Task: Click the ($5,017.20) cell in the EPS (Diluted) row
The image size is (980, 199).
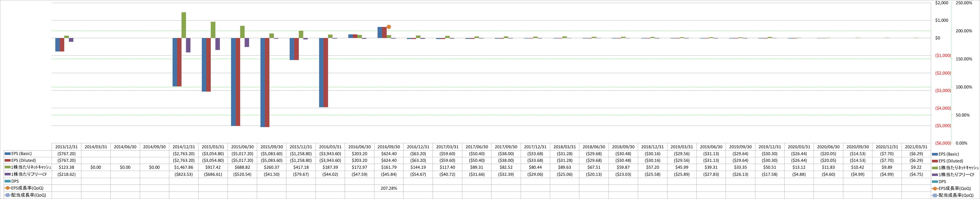Action: point(242,161)
